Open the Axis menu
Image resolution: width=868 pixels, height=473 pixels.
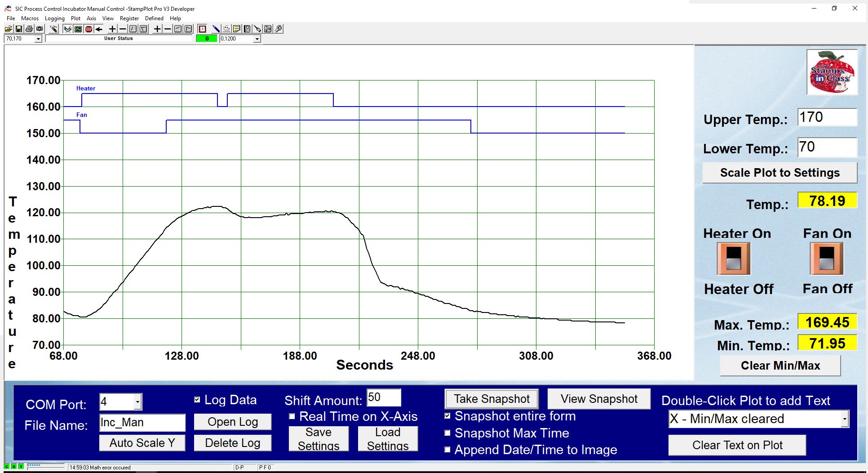[92, 18]
